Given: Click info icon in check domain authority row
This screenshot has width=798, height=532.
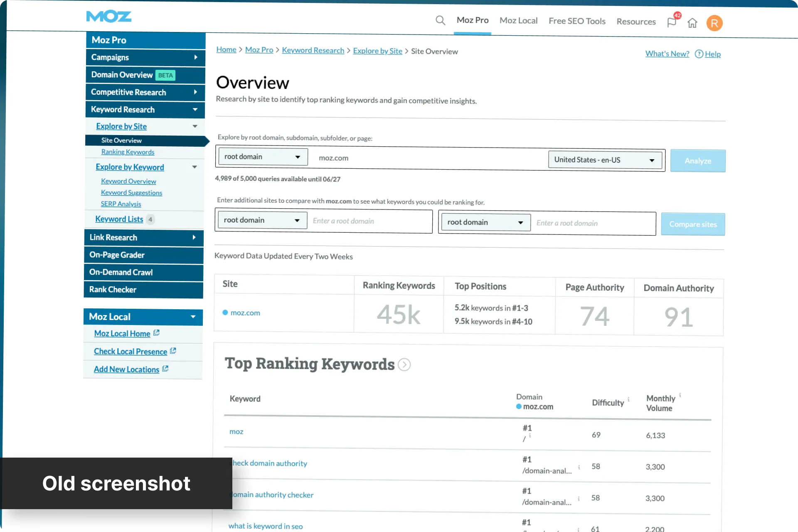Looking at the screenshot, I should (x=579, y=467).
